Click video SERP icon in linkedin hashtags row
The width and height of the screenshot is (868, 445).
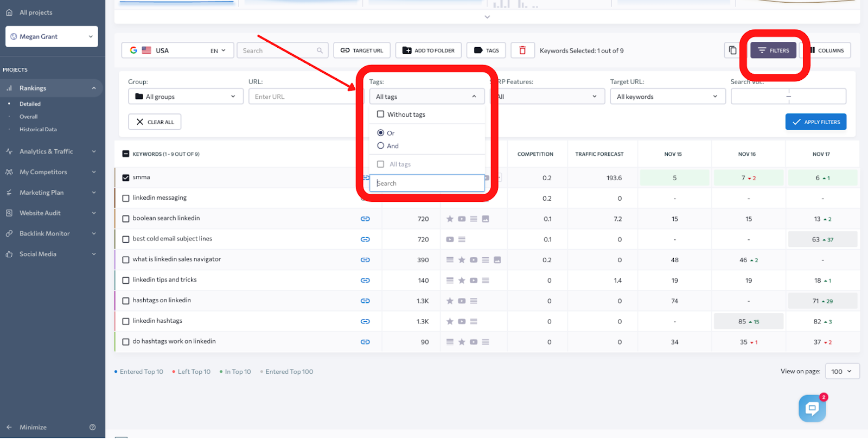[x=462, y=321]
